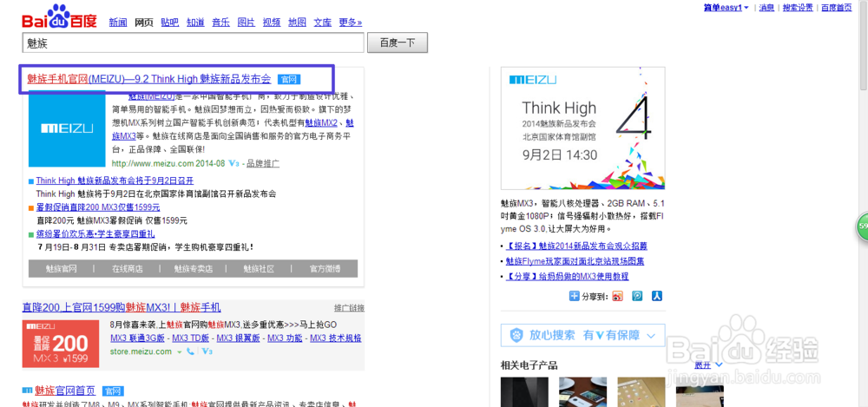868x407 pixels.
Task: Open the 贴吧 tab
Action: point(170,23)
